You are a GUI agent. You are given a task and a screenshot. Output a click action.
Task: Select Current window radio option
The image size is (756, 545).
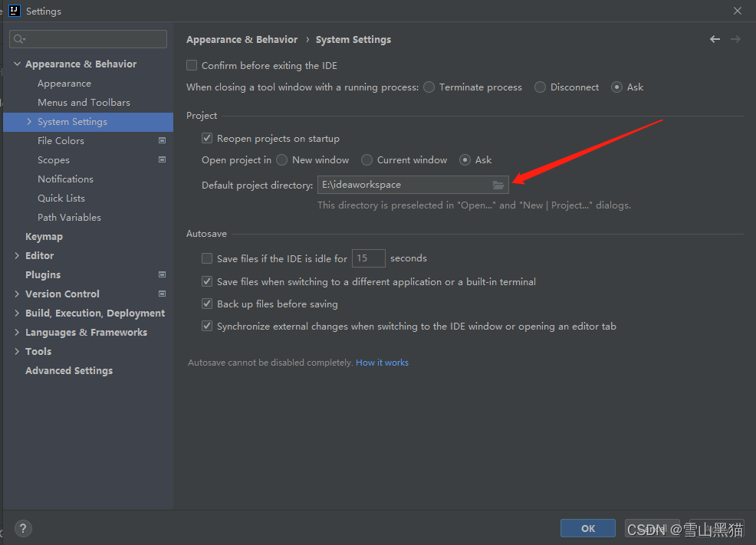click(x=367, y=160)
